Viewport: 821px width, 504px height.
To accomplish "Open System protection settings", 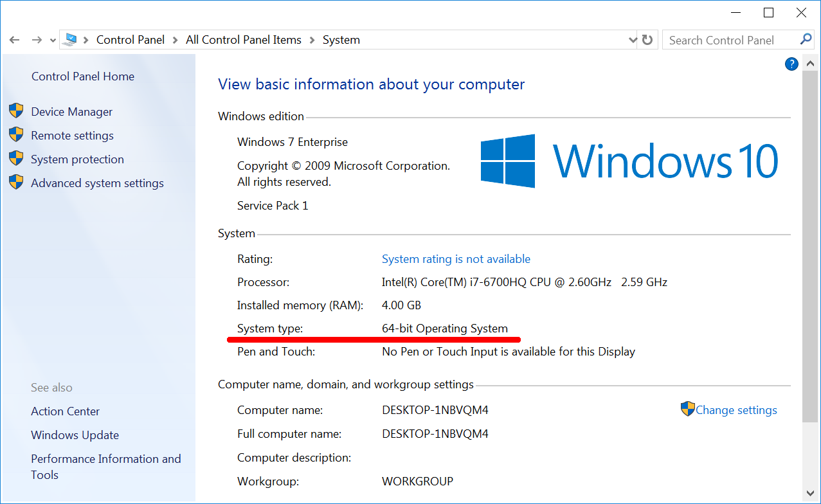I will point(77,159).
